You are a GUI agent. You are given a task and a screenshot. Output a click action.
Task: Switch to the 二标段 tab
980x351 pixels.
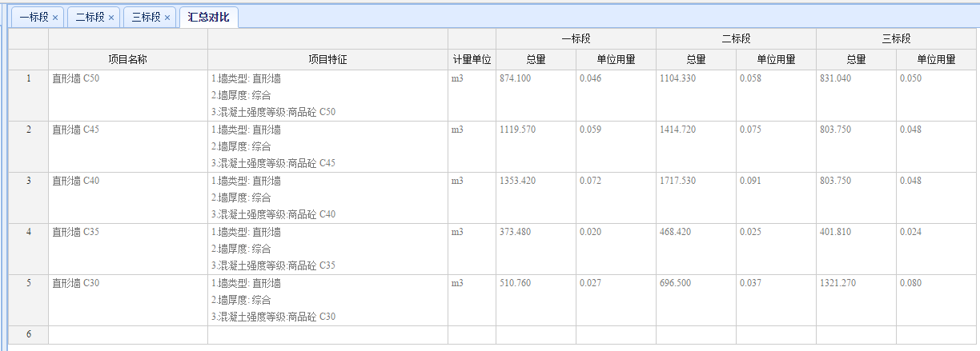tap(90, 17)
